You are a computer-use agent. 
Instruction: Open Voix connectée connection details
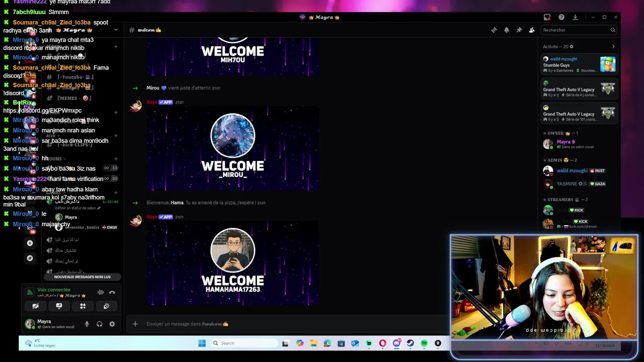(x=54, y=290)
